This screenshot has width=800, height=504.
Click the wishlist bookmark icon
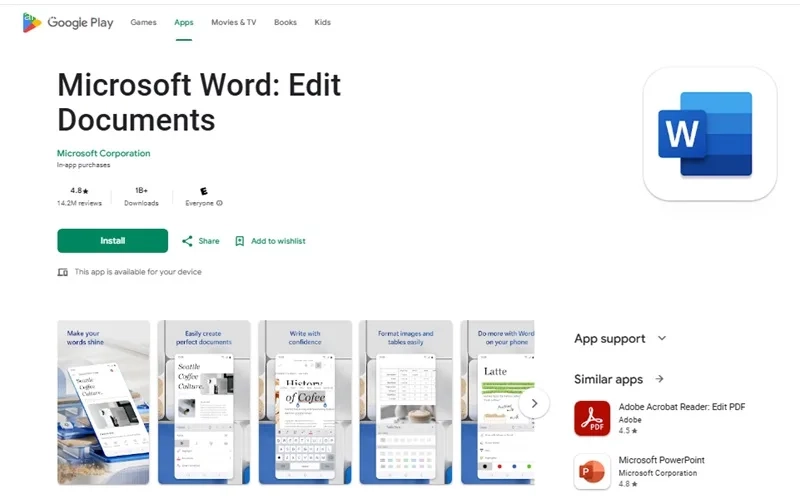[x=239, y=241]
